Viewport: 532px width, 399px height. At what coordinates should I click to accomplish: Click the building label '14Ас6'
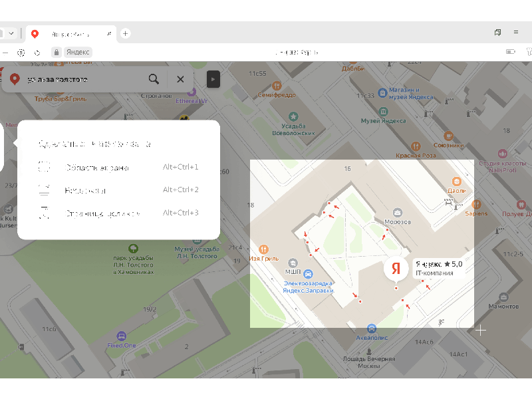(x=424, y=342)
